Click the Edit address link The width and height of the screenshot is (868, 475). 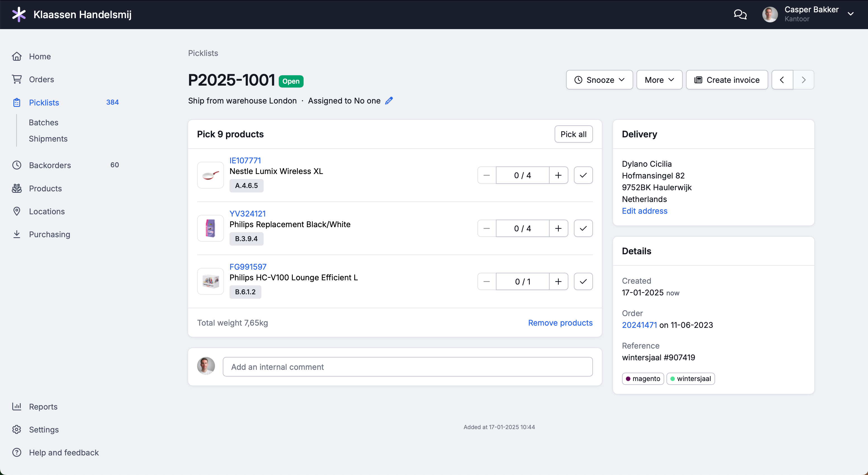644,211
